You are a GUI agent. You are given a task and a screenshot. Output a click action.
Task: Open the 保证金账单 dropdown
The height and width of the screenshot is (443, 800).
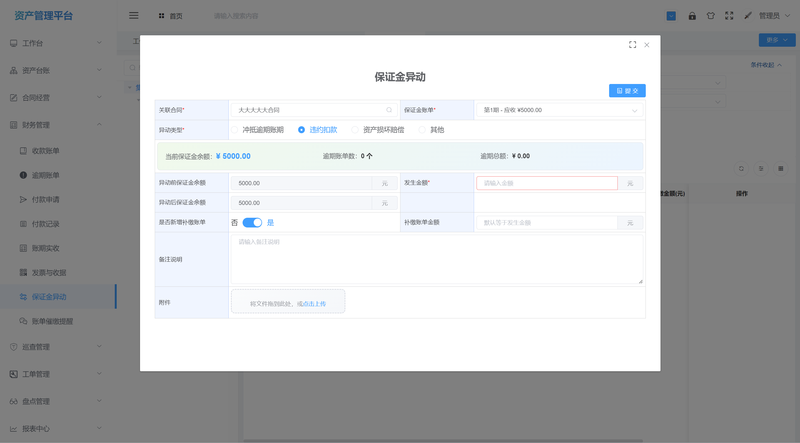click(559, 110)
